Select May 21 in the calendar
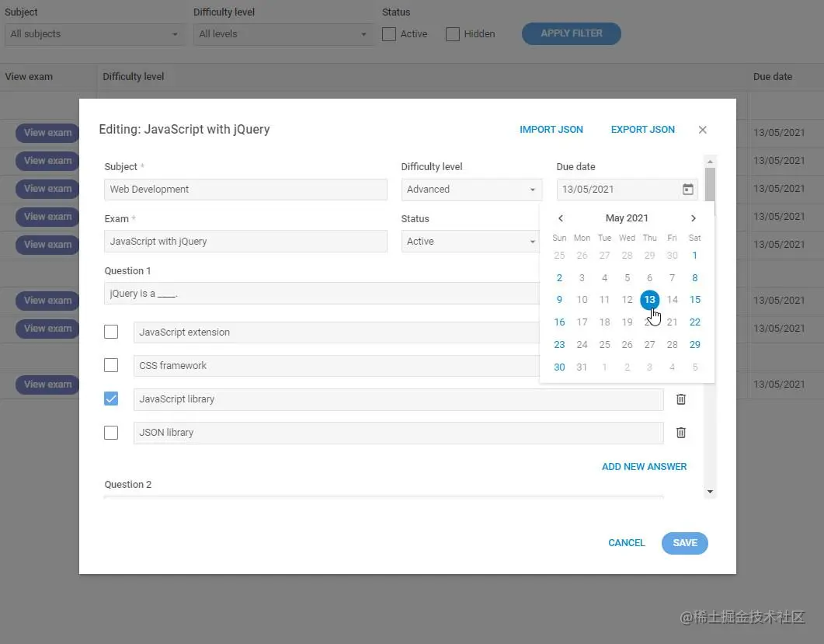 pyautogui.click(x=672, y=322)
